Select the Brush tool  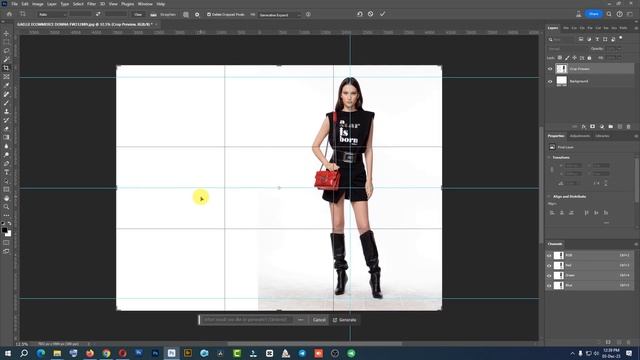pos(6,103)
